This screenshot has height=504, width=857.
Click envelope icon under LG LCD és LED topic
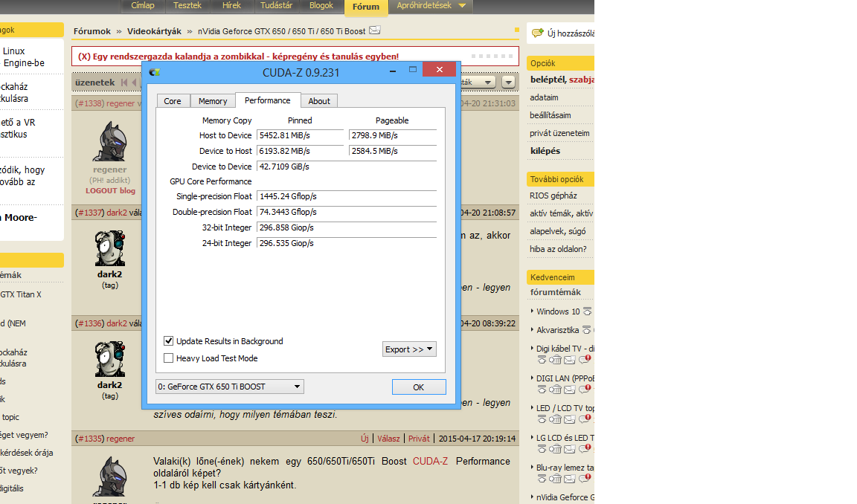(570, 449)
